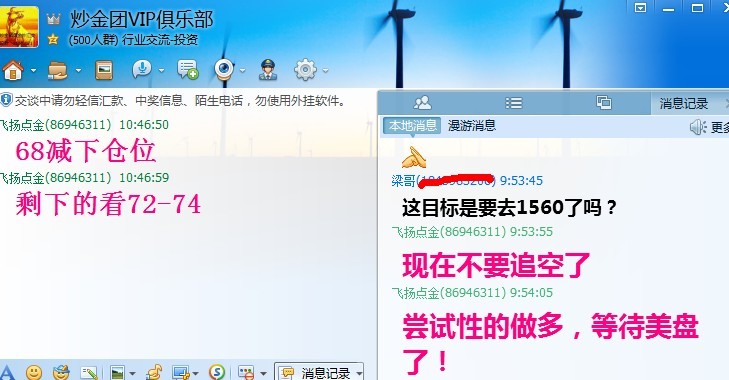Click the message 这目标是要去1560了吗？
729x380 pixels.
(x=510, y=207)
